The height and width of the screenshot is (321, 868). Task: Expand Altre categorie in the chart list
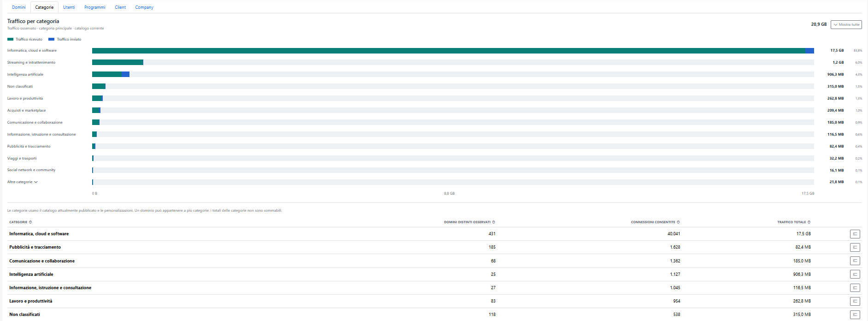coord(22,182)
